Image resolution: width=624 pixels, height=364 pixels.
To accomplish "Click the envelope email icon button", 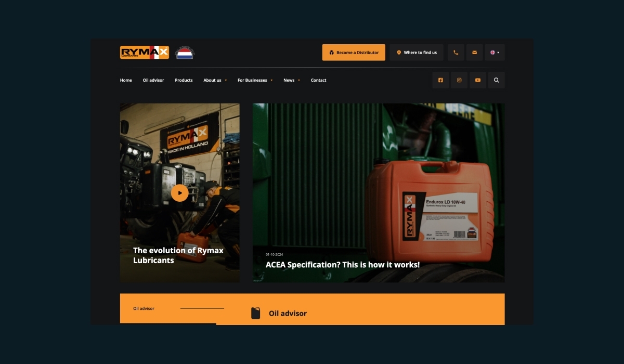I will click(x=474, y=53).
